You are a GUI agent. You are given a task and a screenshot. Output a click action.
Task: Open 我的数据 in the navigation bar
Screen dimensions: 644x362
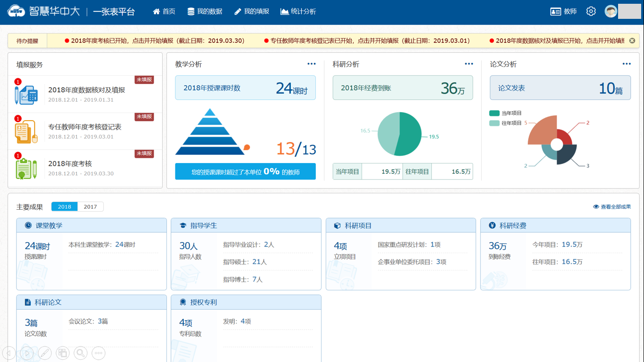tap(205, 11)
